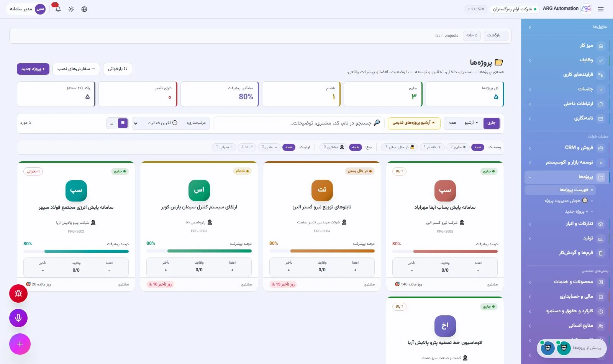Viewport: 613px width, 364px height.
Task: Select آرشیو segment in archive filter
Action: tap(472, 123)
